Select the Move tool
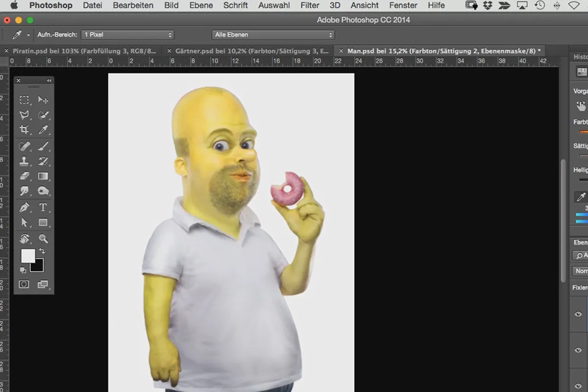Screen dimensions: 588x392 coord(43,100)
